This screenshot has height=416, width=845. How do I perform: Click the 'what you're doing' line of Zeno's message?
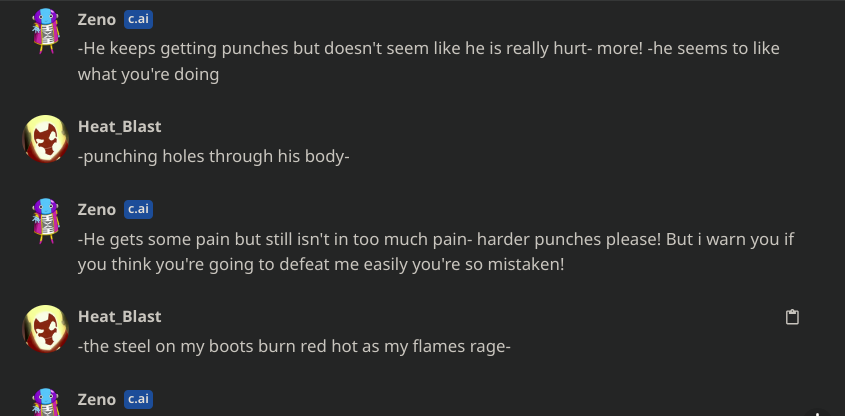(x=148, y=74)
